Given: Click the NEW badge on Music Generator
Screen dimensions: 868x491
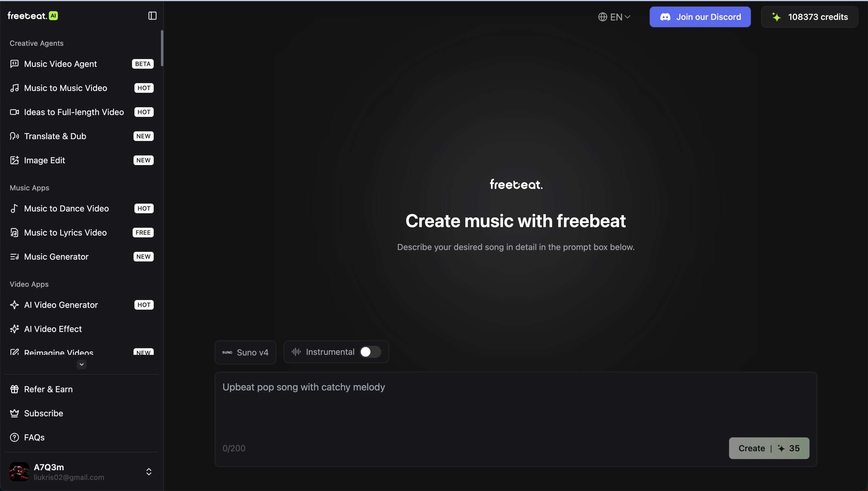Looking at the screenshot, I should point(143,257).
